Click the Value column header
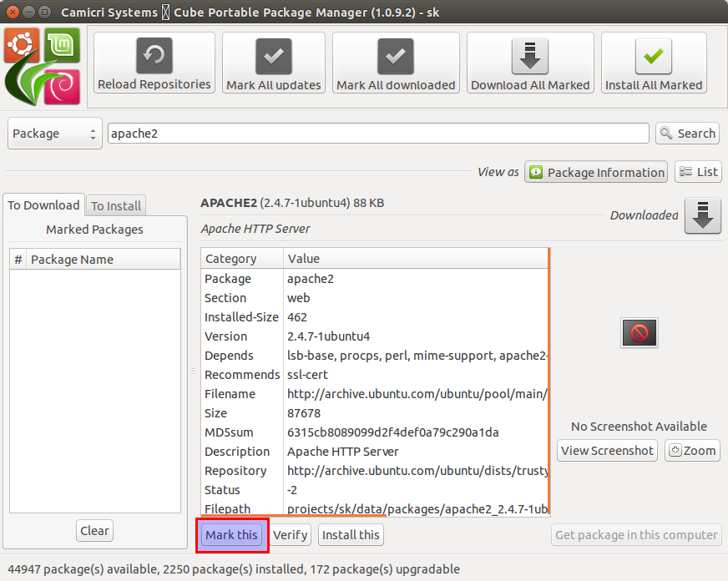This screenshot has height=581, width=728. (416, 259)
